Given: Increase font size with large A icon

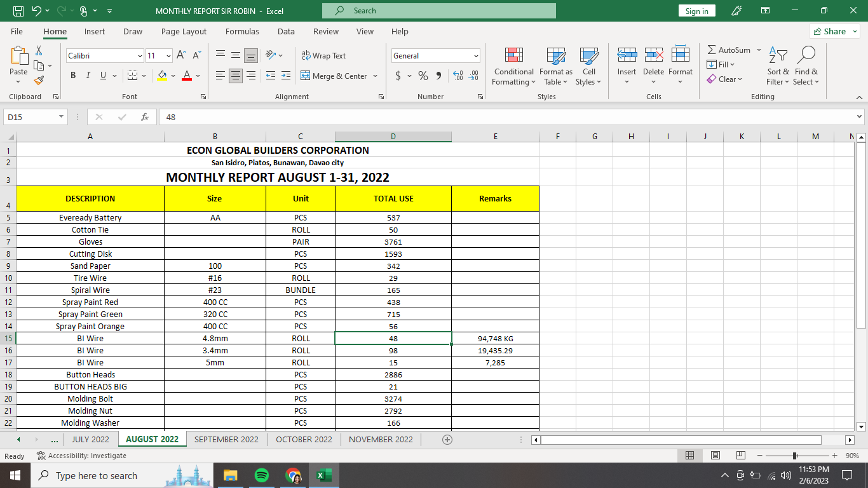Looking at the screenshot, I should (181, 55).
